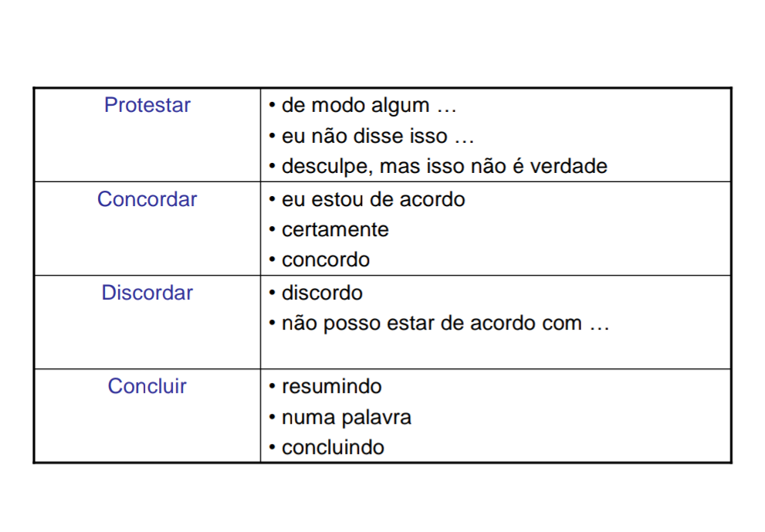Click the bullet before 'discordo'

272,293
